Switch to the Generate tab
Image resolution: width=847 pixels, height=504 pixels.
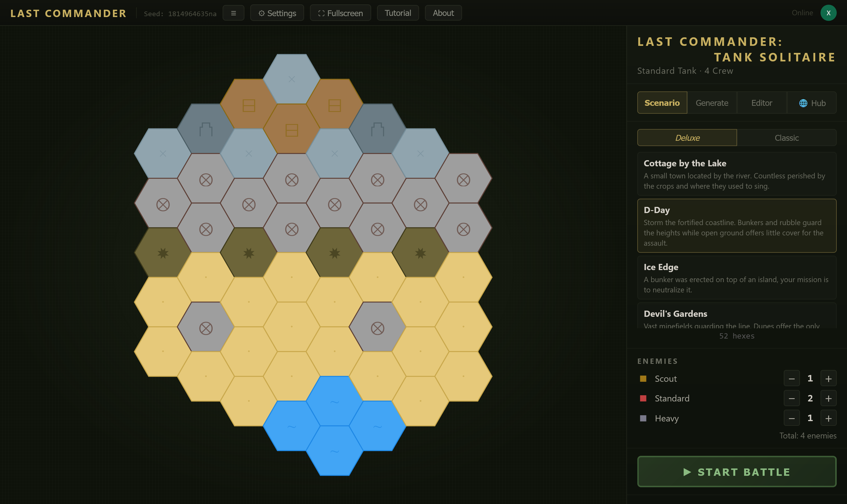click(x=712, y=103)
